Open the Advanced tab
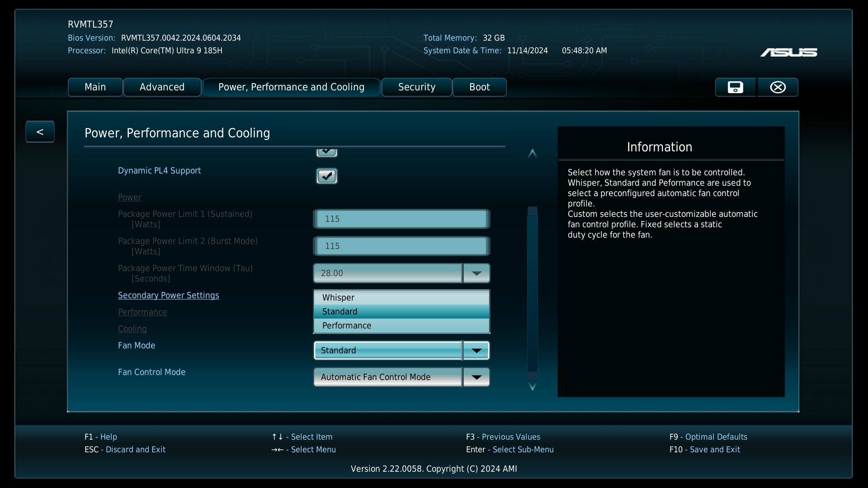This screenshot has height=488, width=868. click(162, 87)
